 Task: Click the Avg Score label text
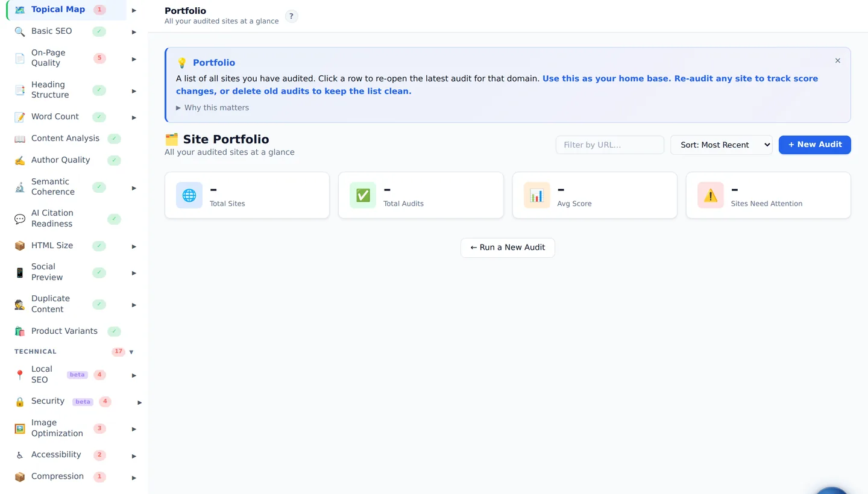tap(574, 204)
